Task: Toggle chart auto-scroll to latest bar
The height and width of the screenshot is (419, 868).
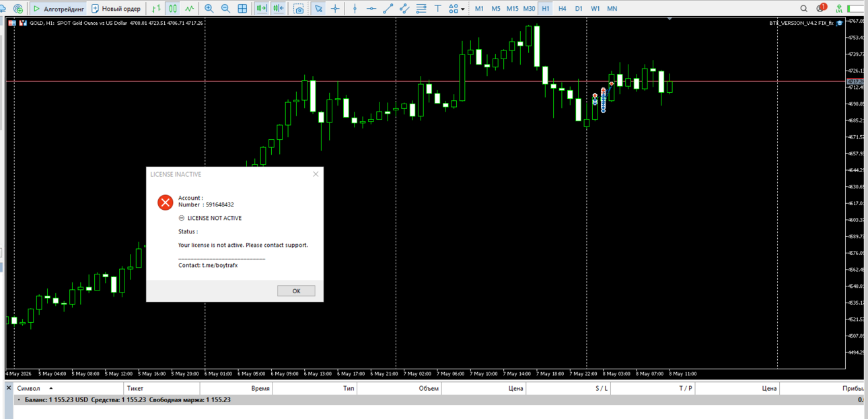Action: click(x=262, y=9)
